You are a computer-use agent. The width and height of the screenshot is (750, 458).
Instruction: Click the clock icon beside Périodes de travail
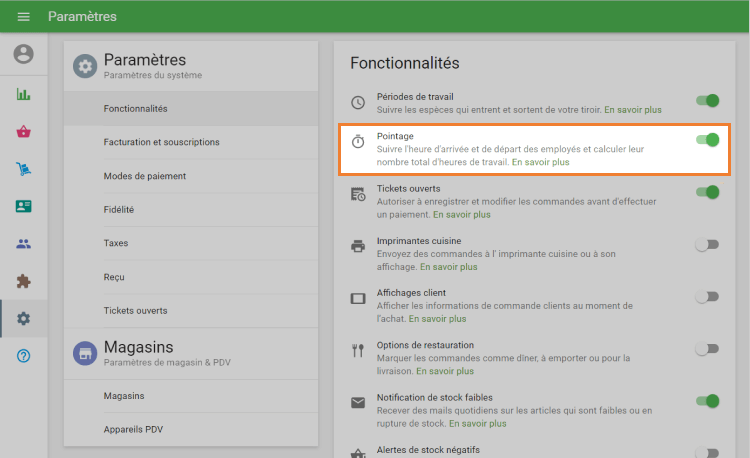tap(358, 102)
